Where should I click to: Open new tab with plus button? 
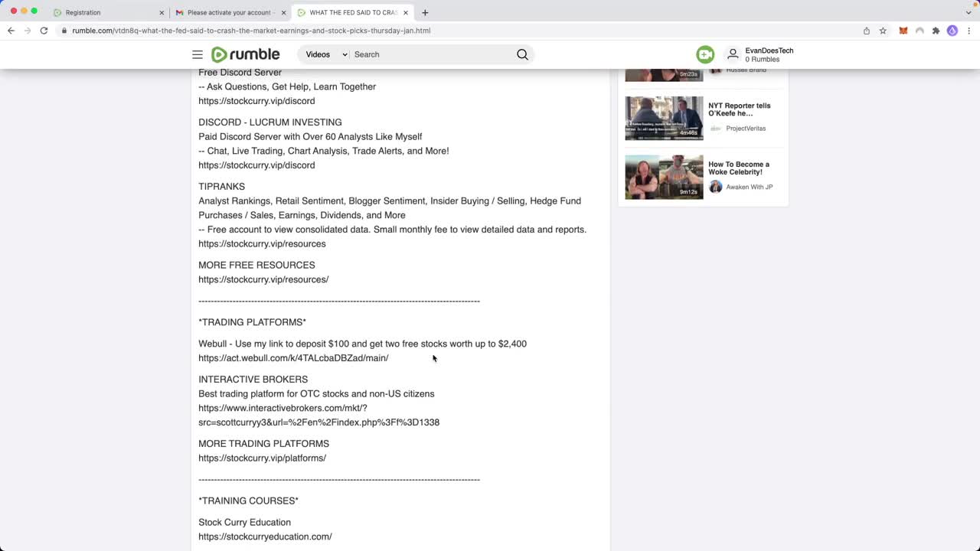tap(425, 12)
